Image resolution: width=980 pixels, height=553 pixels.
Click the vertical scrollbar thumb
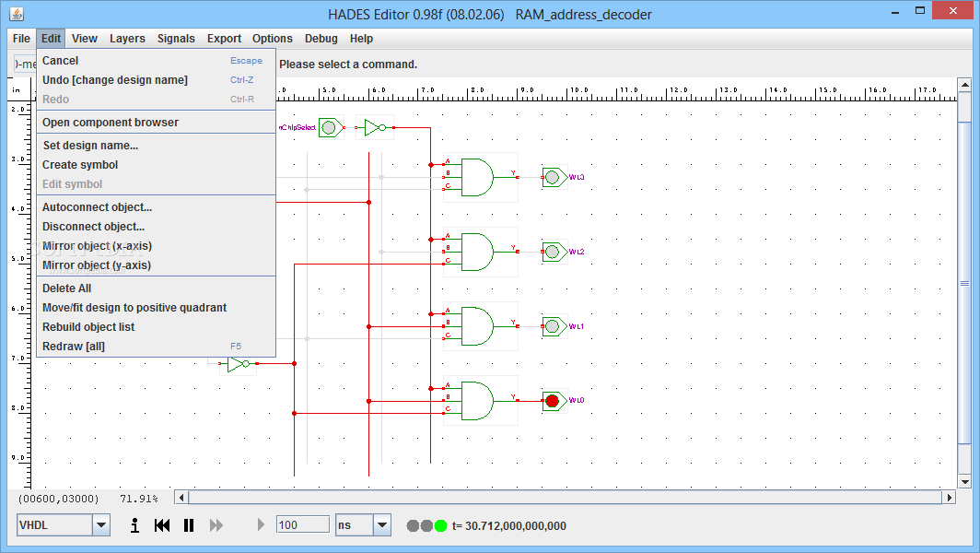(x=964, y=283)
